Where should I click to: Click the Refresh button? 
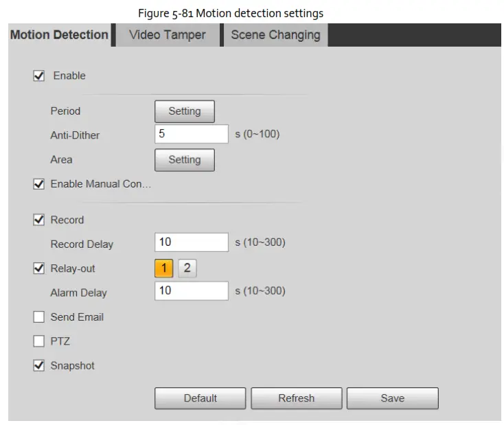pos(297,398)
